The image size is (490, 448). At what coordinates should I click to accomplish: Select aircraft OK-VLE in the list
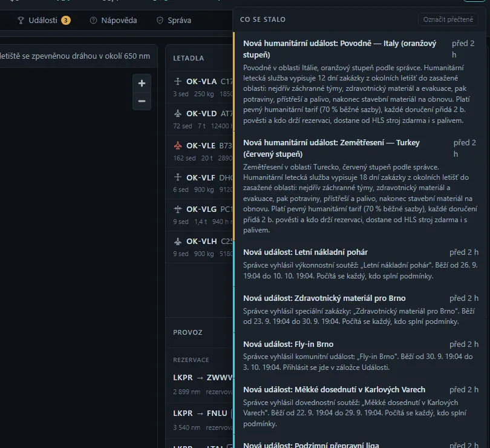200,151
